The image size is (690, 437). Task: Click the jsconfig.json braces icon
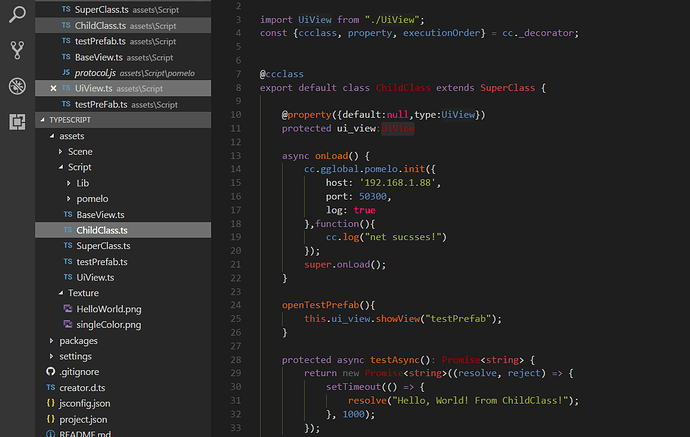pos(51,403)
